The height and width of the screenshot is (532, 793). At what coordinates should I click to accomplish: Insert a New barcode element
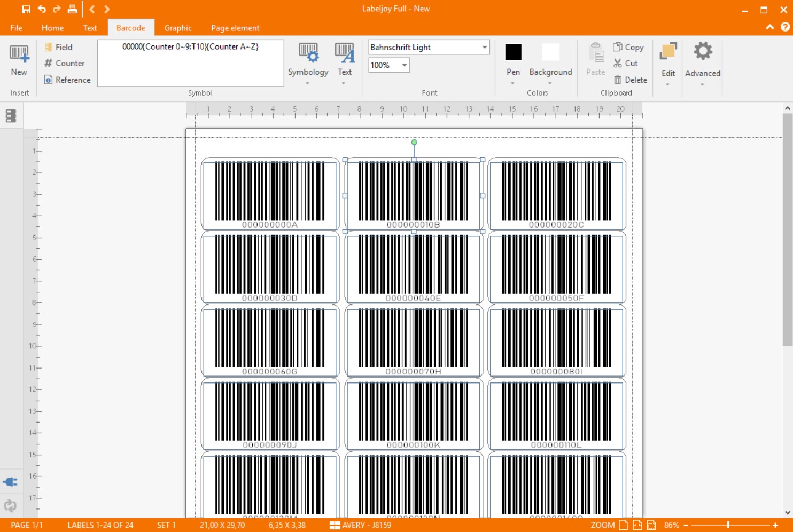click(19, 61)
